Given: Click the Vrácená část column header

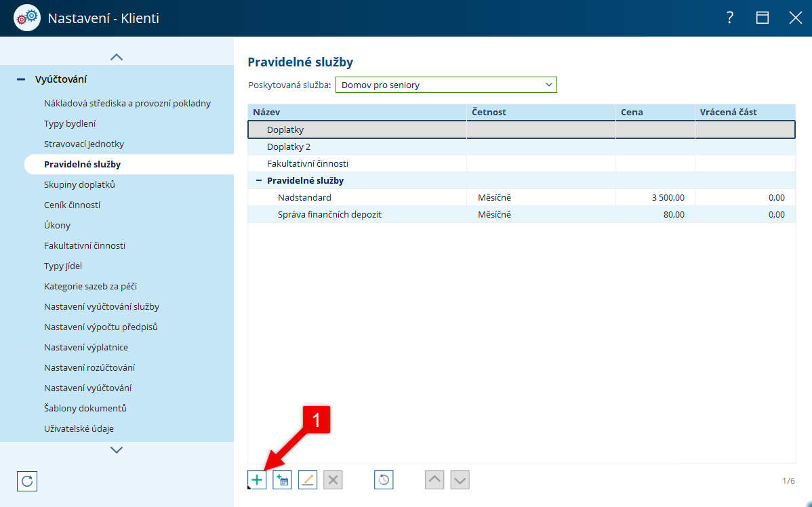Looking at the screenshot, I should pyautogui.click(x=745, y=112).
